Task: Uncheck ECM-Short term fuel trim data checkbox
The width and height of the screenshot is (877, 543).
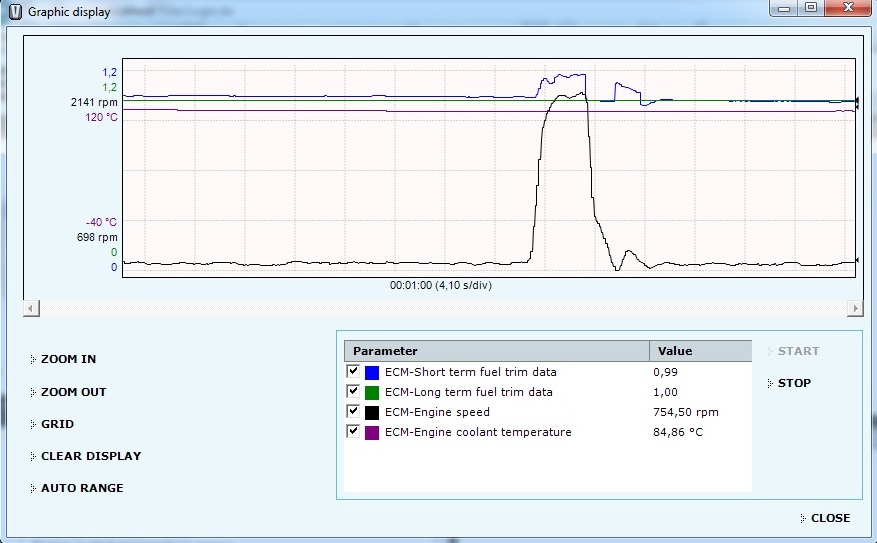Action: tap(353, 371)
